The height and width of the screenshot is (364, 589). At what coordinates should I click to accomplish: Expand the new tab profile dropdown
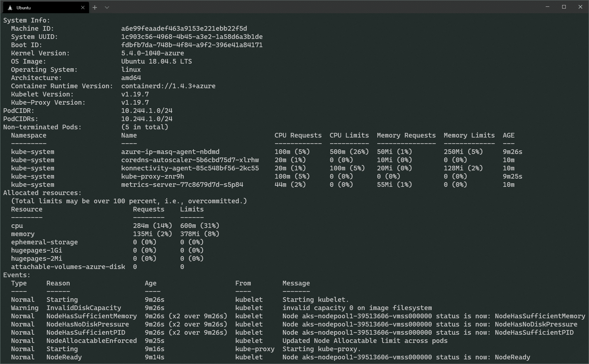[107, 8]
